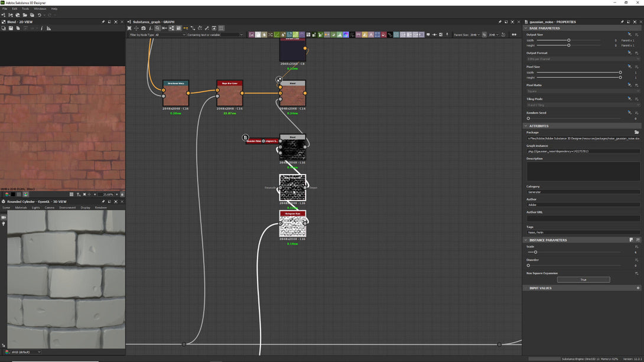Toggle the camera icon in 3D view sidebar

coord(4,217)
